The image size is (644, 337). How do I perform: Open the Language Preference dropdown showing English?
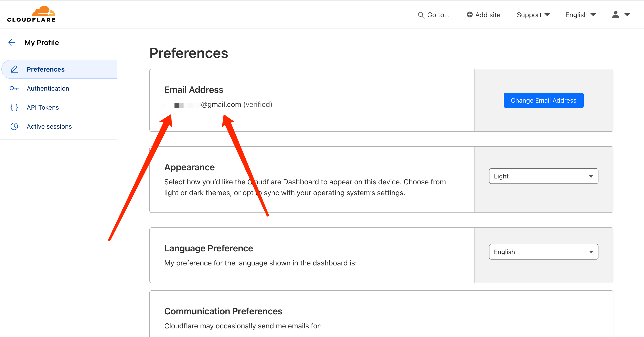click(x=543, y=252)
